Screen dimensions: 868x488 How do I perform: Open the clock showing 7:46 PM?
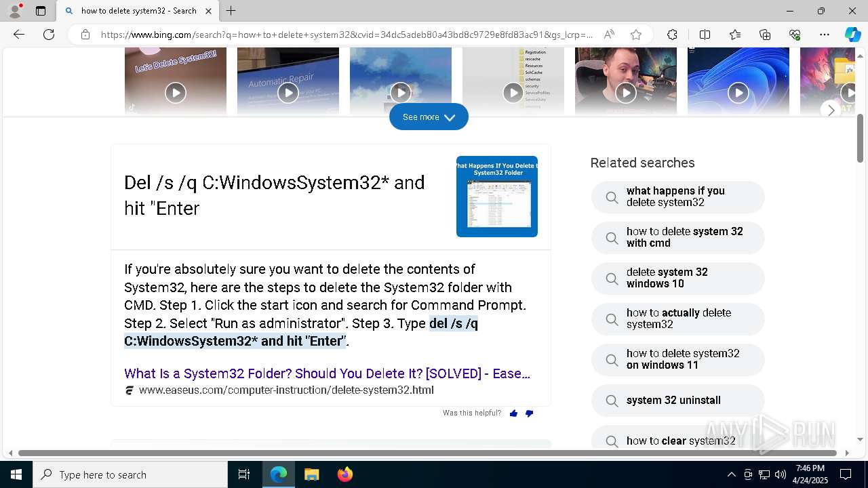(x=810, y=474)
